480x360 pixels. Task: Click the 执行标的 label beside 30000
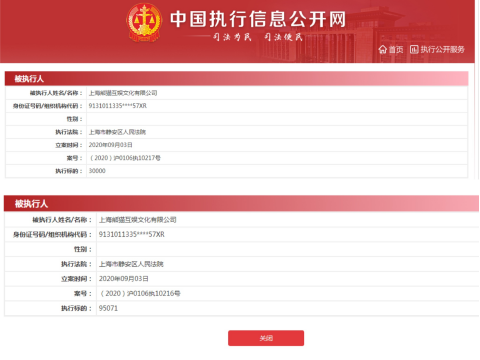point(68,171)
